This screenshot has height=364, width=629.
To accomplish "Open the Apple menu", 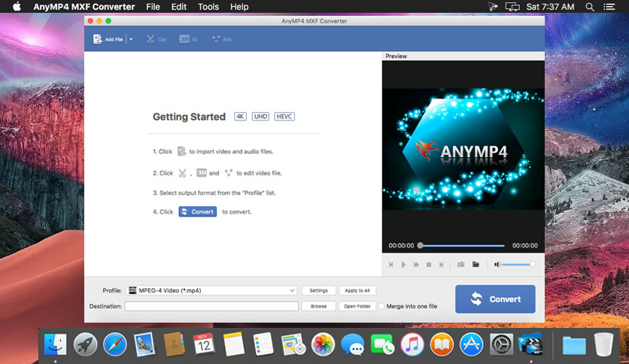I will (x=17, y=7).
